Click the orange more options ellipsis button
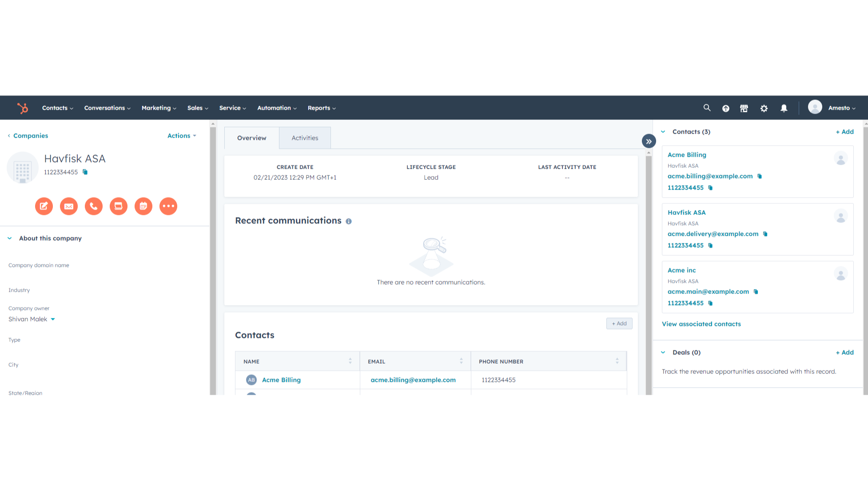868x488 pixels. (x=168, y=206)
